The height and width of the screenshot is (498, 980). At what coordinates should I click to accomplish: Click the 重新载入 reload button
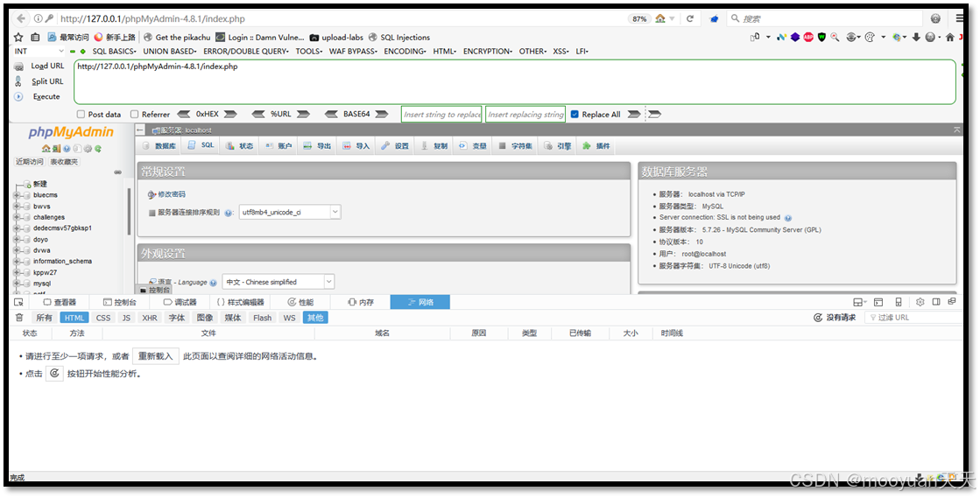[x=156, y=356]
